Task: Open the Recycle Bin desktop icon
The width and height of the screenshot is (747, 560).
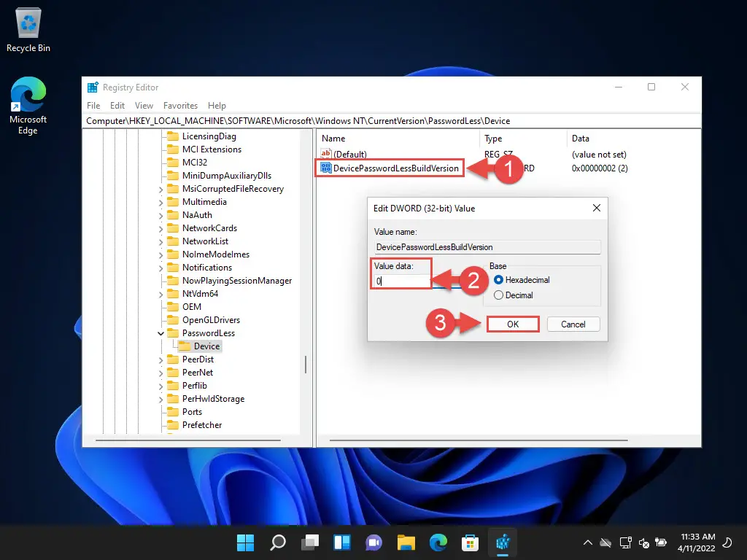Action: pos(28,29)
